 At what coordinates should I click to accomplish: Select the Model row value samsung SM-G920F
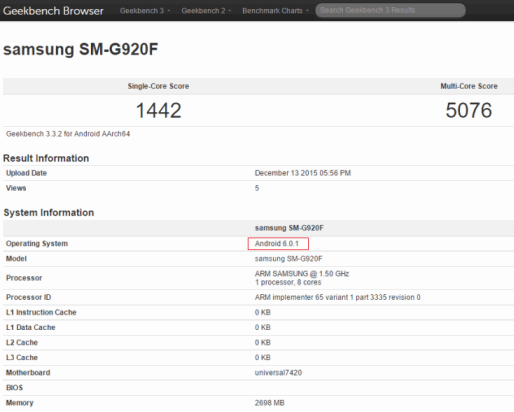click(288, 259)
